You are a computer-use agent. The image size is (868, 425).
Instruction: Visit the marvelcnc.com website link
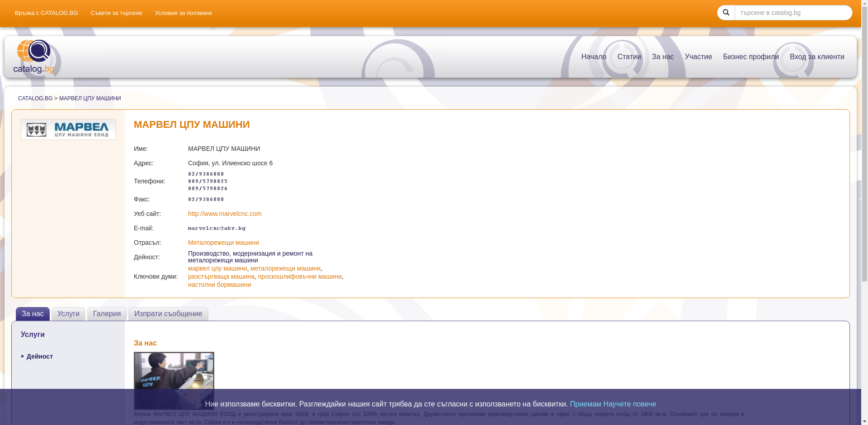225,214
